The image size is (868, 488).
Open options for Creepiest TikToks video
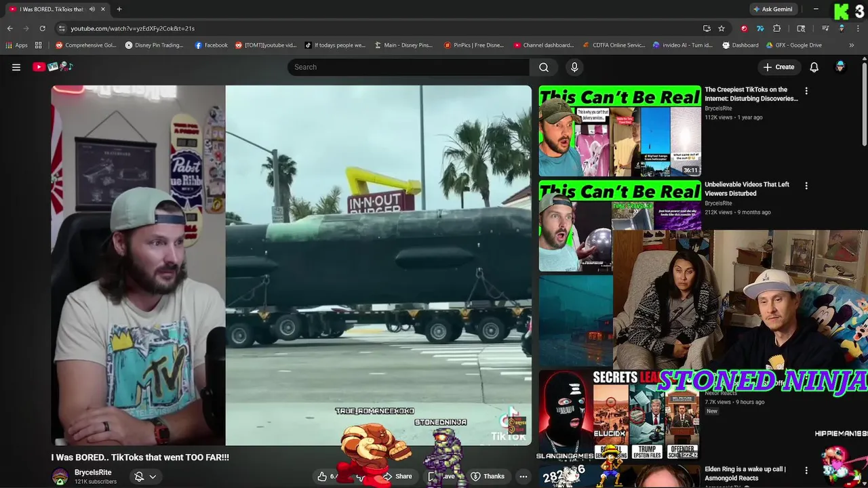tap(806, 91)
